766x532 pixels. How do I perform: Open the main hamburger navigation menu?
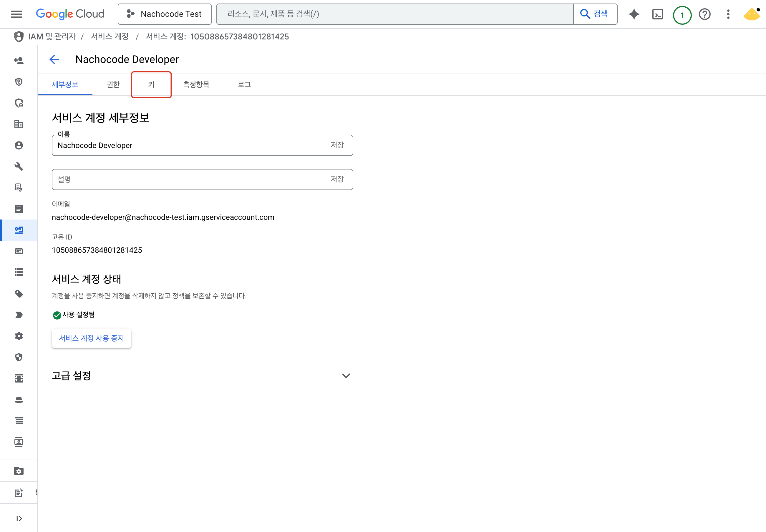pyautogui.click(x=16, y=14)
